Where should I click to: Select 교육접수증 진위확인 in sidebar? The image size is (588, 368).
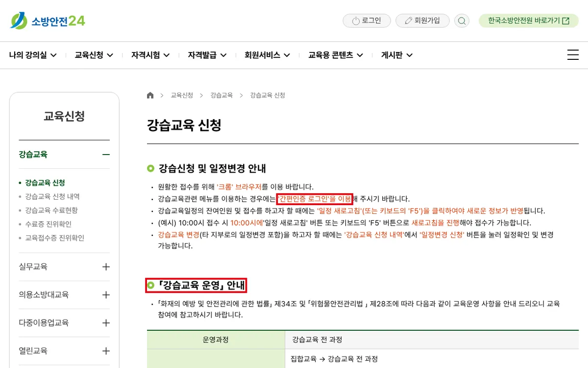point(54,237)
